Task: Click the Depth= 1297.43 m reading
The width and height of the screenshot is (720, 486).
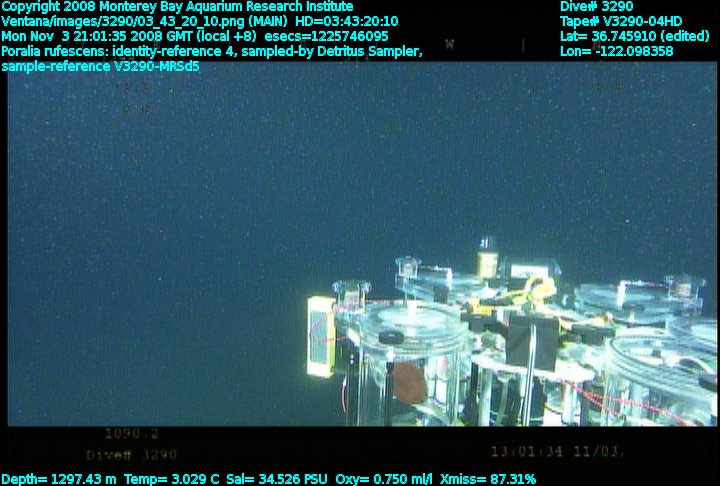Action: [59, 479]
